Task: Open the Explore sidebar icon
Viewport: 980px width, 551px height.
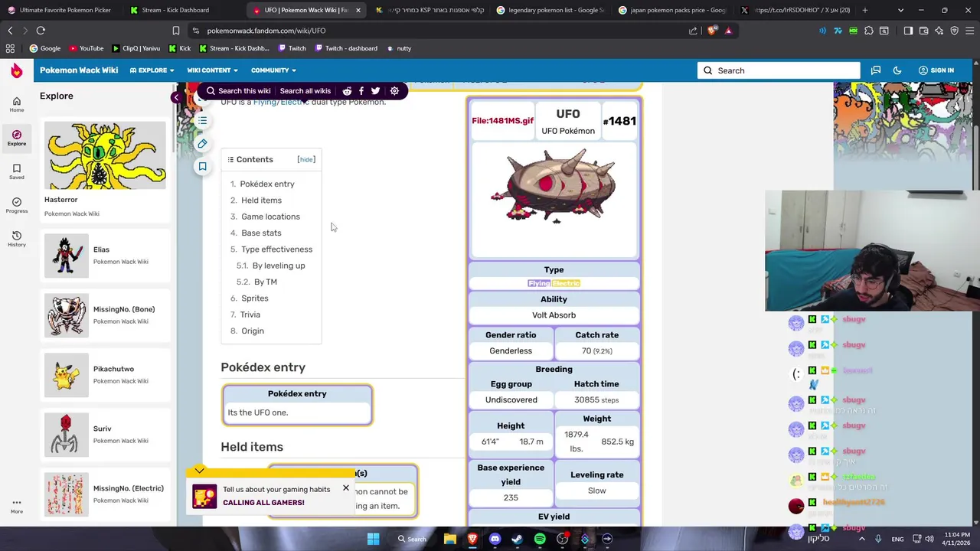Action: (x=16, y=138)
